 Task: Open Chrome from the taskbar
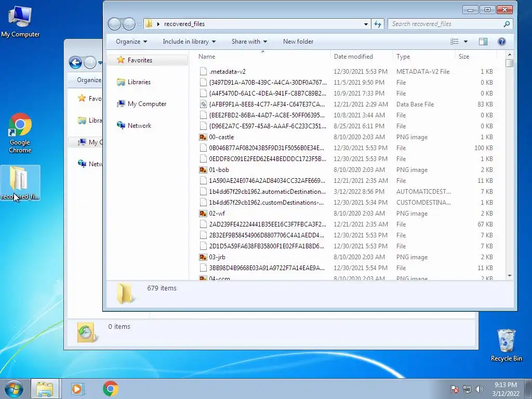[x=111, y=389]
